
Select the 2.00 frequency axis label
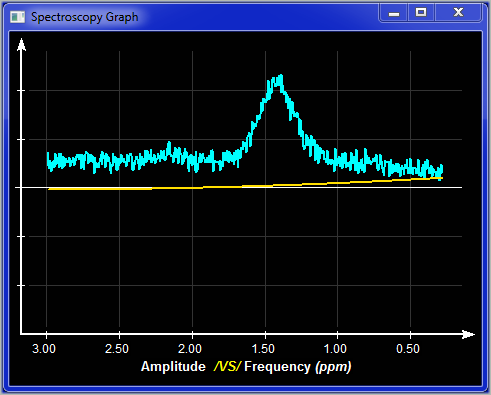point(190,349)
